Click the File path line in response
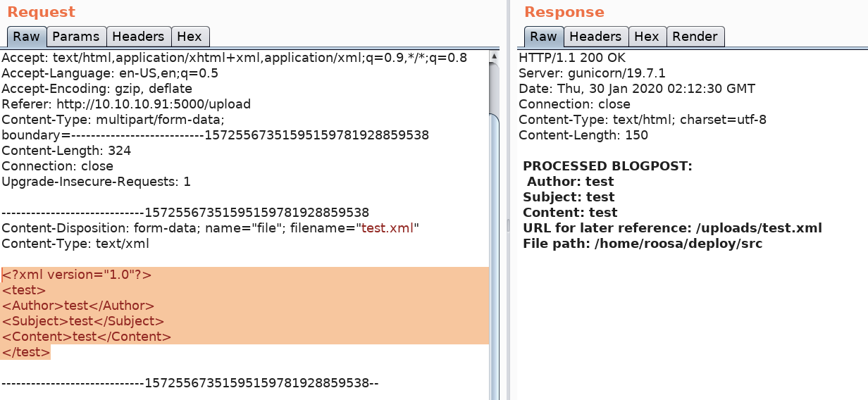 coord(643,244)
